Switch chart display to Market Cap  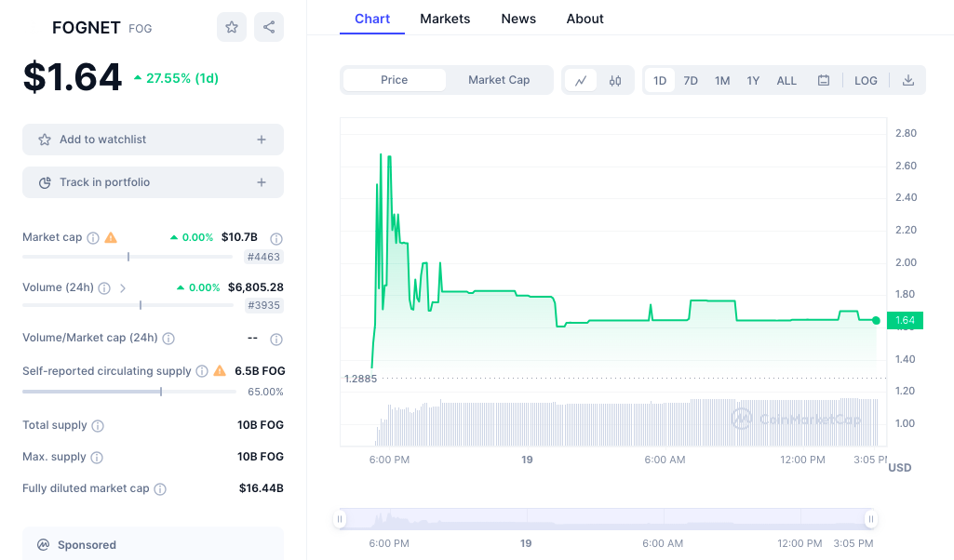tap(499, 80)
